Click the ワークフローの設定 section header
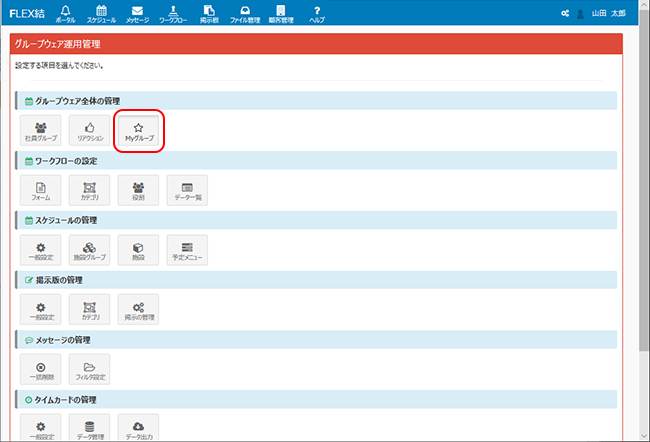 coord(316,161)
